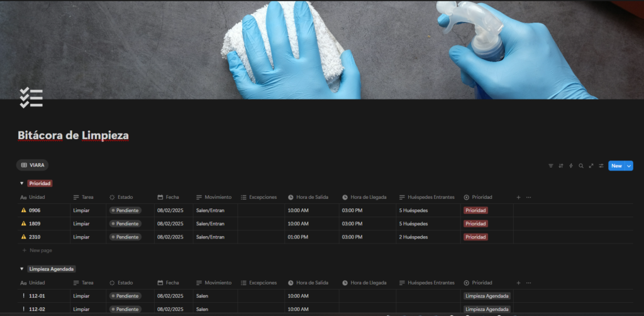The image size is (644, 316).
Task: Click Prioridad tag in row 0906
Action: pos(475,210)
